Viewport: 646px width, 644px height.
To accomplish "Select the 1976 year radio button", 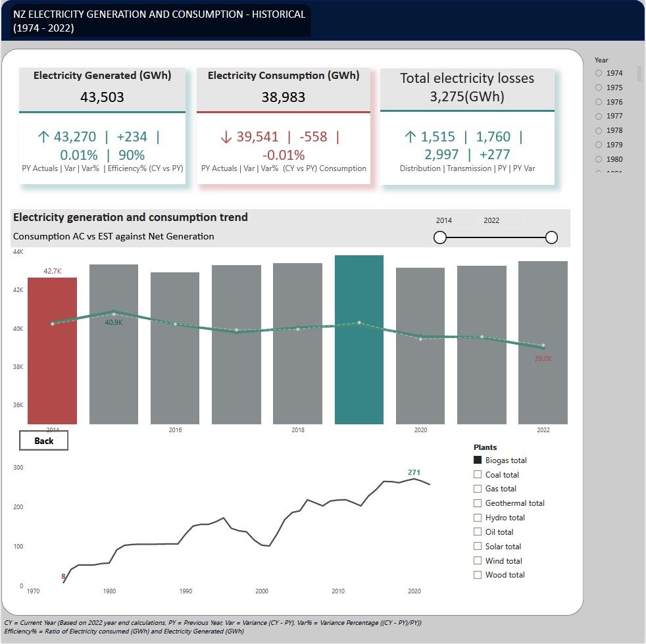I will pos(599,102).
